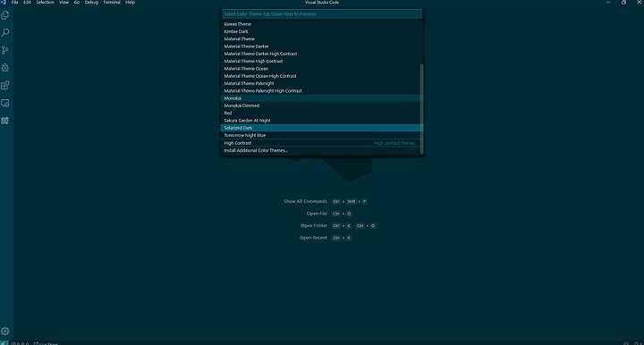This screenshot has height=345, width=644.
Task: Click the theme list scrollbar thumb
Action: click(421, 109)
